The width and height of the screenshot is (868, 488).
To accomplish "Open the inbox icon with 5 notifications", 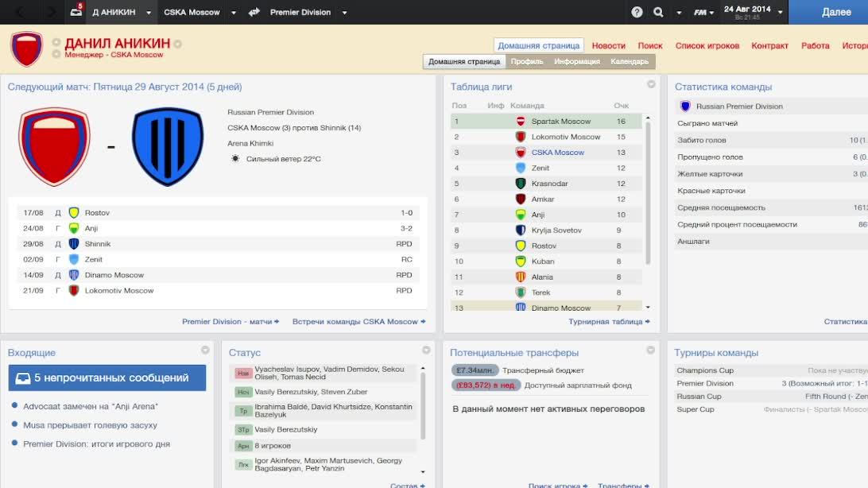I will click(x=76, y=11).
